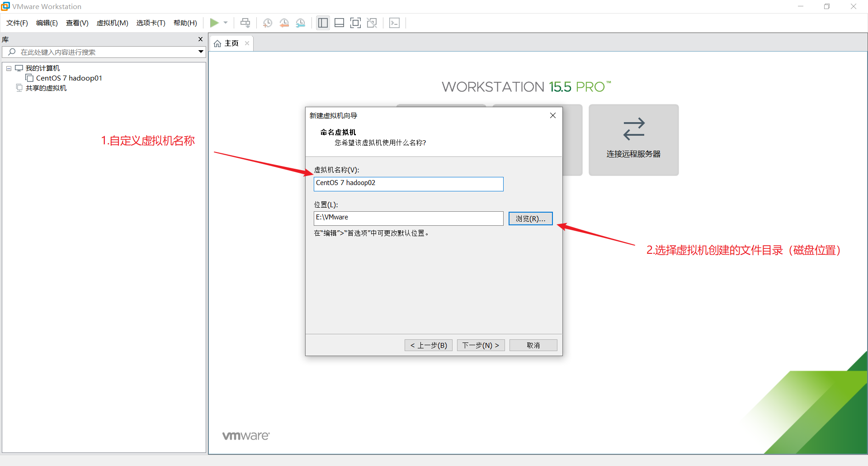The image size is (868, 466).
Task: Restore down the VMware Workstation window
Action: [827, 6]
